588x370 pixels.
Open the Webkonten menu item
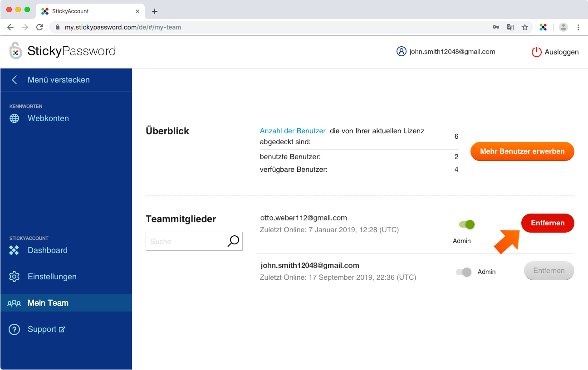tap(48, 118)
